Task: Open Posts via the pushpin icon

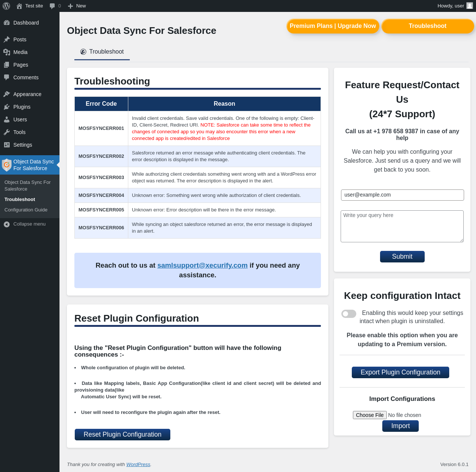Action: click(7, 39)
